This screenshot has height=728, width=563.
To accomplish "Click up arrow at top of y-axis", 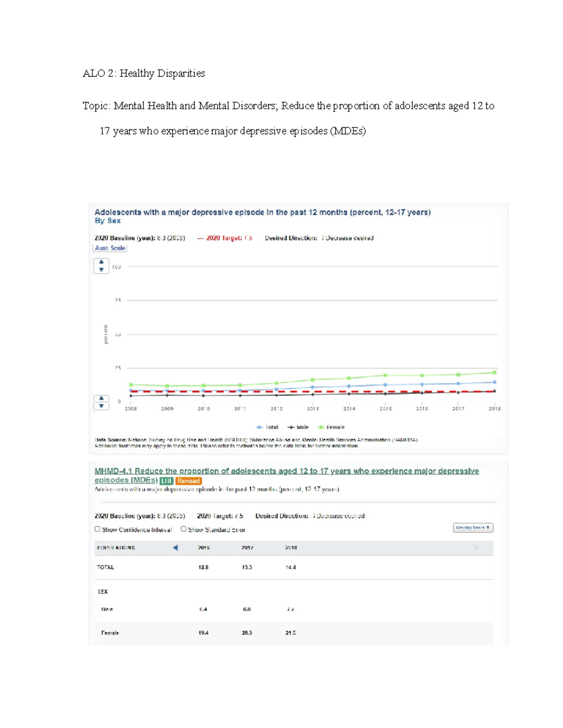I will [x=101, y=262].
